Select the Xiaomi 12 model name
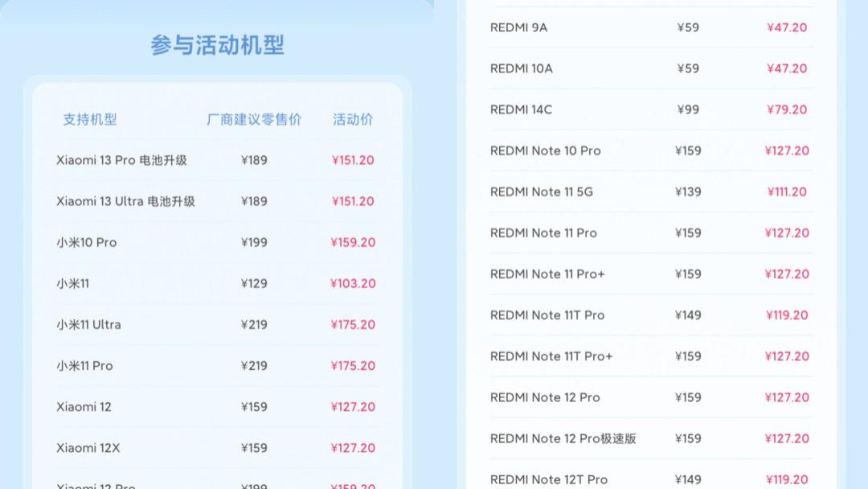 84,406
